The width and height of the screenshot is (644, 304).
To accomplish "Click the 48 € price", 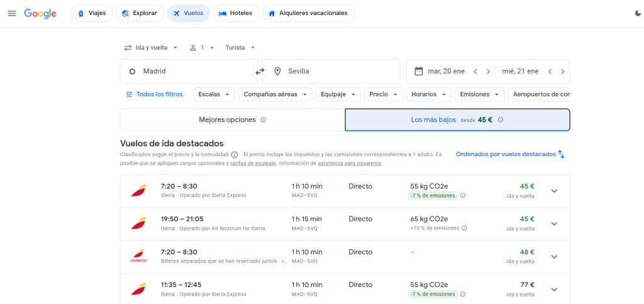I will click(528, 252).
